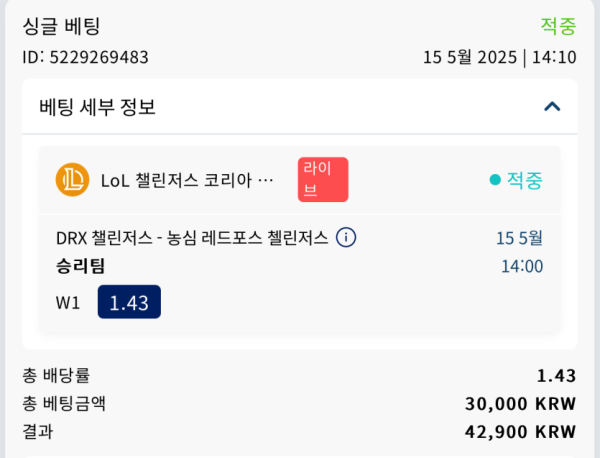The height and width of the screenshot is (458, 600).
Task: Click the LoL 챌린저스 코리아 league title
Action: (x=187, y=180)
